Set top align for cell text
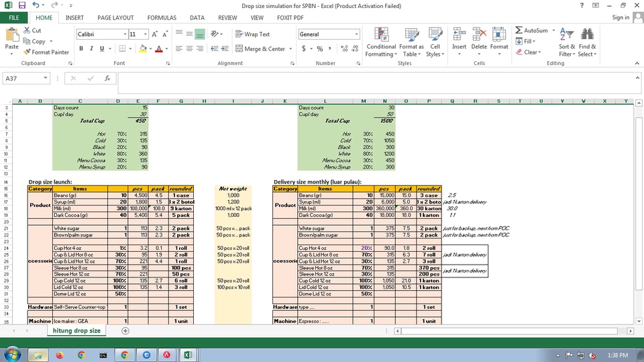Viewport: 644px width, 362px height. tap(179, 34)
